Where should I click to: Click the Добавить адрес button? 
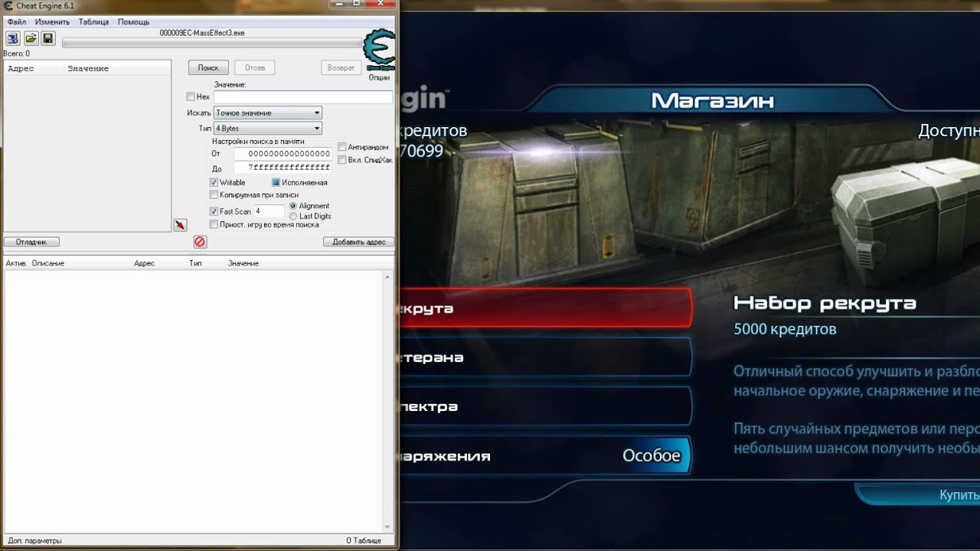[x=359, y=242]
